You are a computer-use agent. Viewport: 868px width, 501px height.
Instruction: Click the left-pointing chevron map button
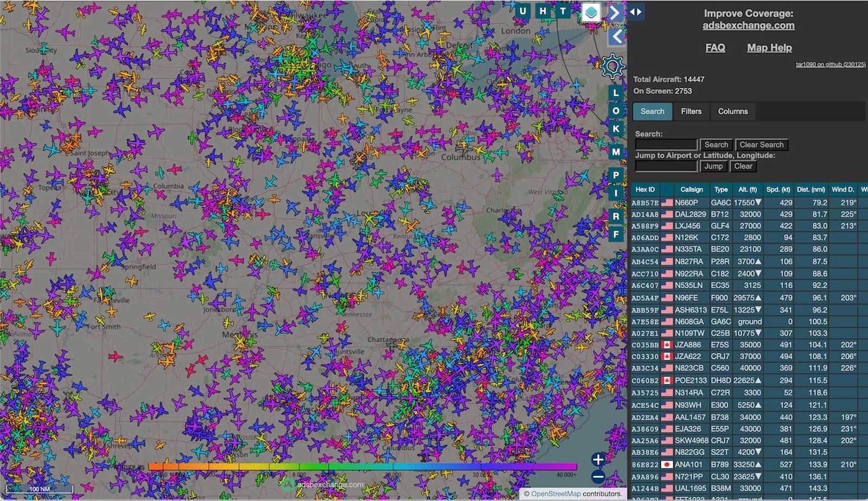(x=617, y=36)
